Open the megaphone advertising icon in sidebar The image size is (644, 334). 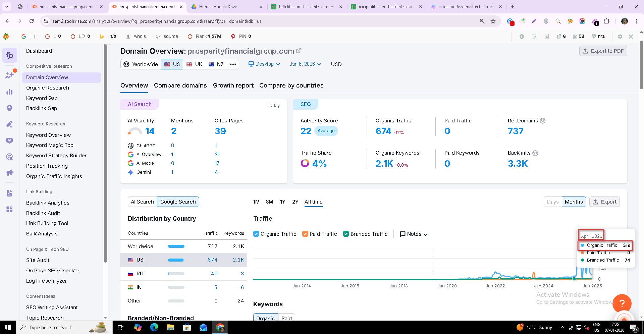(x=9, y=173)
